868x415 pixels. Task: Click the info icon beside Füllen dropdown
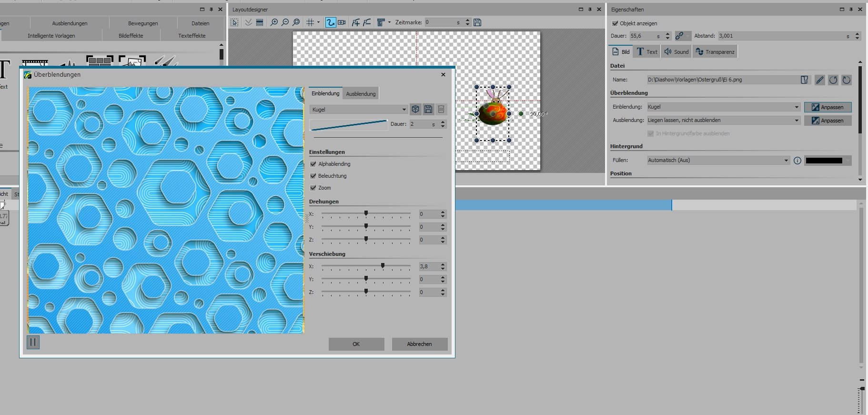[797, 161]
